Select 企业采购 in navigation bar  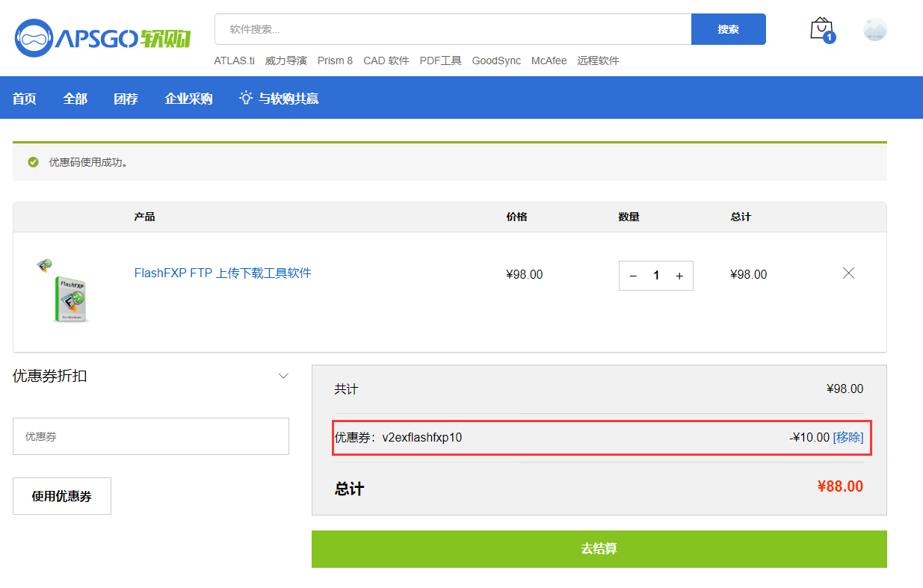pyautogui.click(x=188, y=99)
